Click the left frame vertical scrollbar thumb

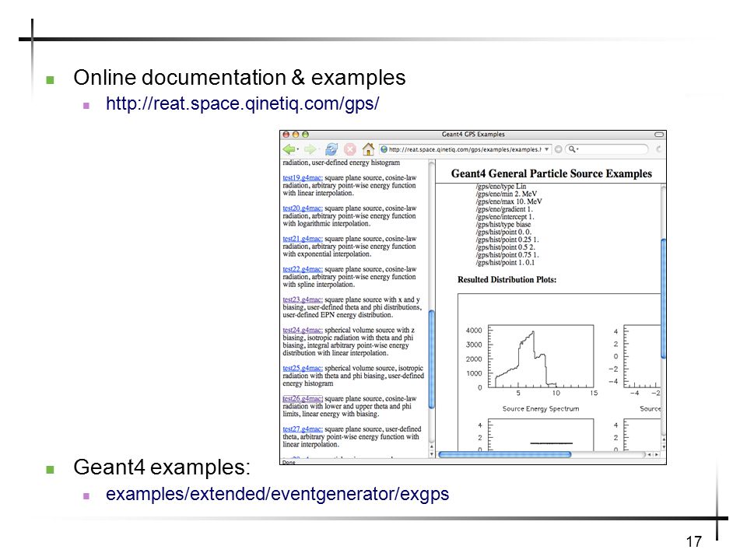coord(432,359)
